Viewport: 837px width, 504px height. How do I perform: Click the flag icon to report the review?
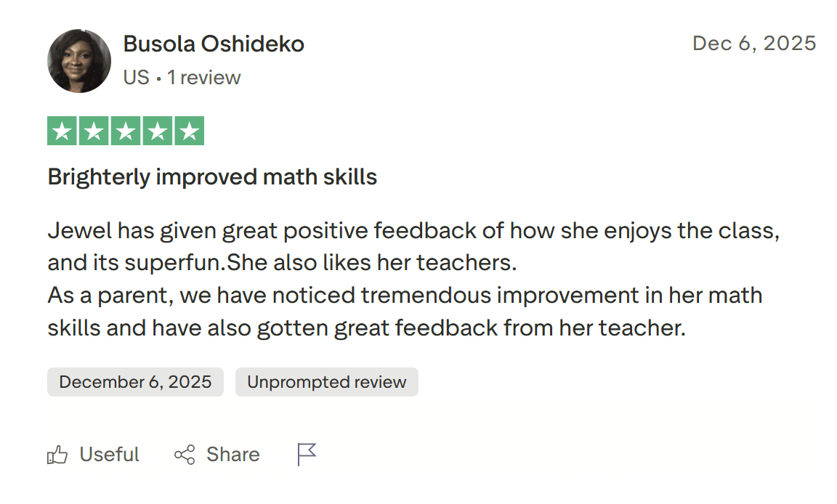[306, 452]
